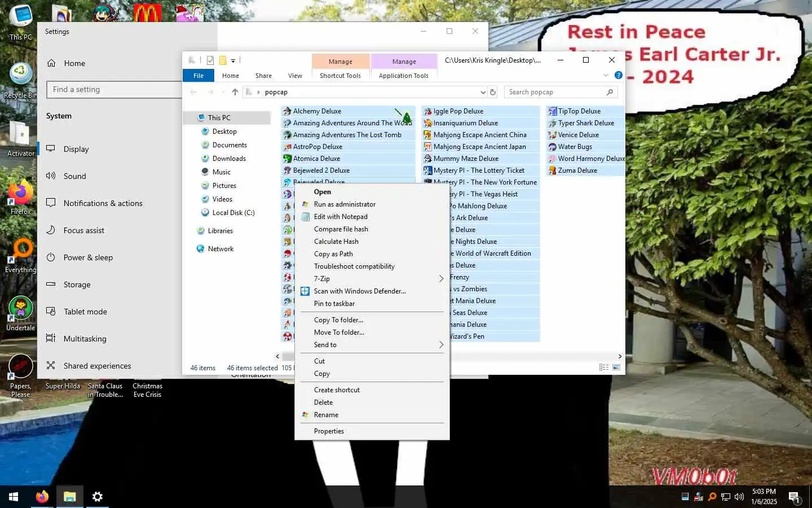The width and height of the screenshot is (812, 508).
Task: Select the Everything desktop icon
Action: pyautogui.click(x=21, y=256)
